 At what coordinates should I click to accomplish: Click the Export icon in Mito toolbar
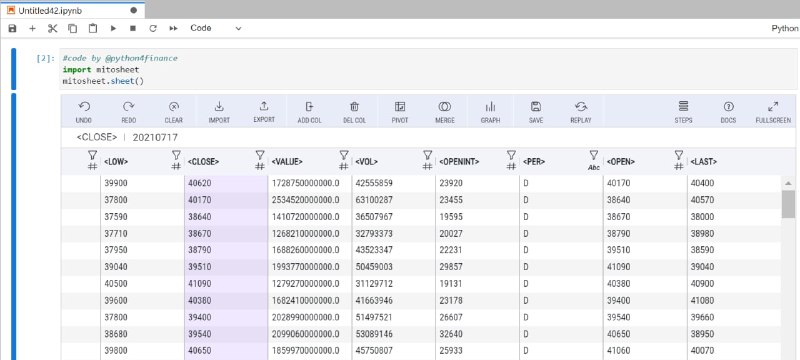click(x=264, y=112)
